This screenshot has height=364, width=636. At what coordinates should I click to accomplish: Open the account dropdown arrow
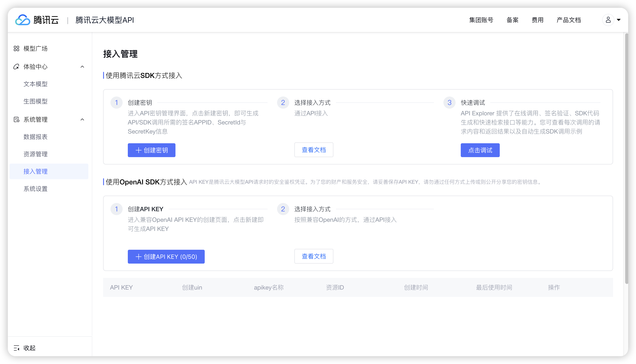[x=619, y=20]
